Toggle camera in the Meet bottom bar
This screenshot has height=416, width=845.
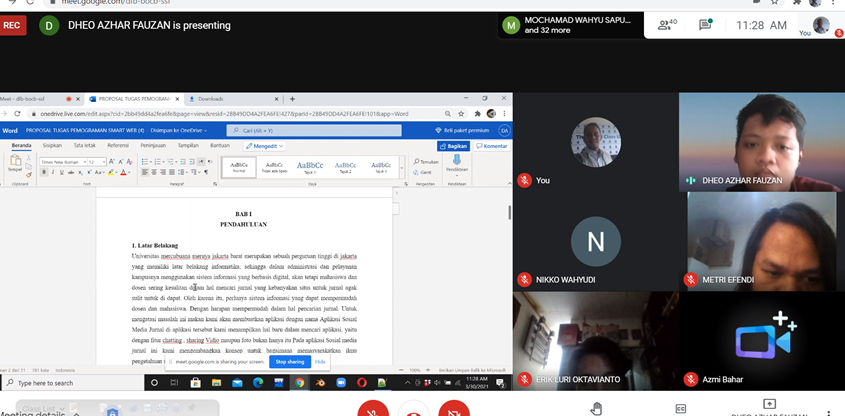coord(453,409)
